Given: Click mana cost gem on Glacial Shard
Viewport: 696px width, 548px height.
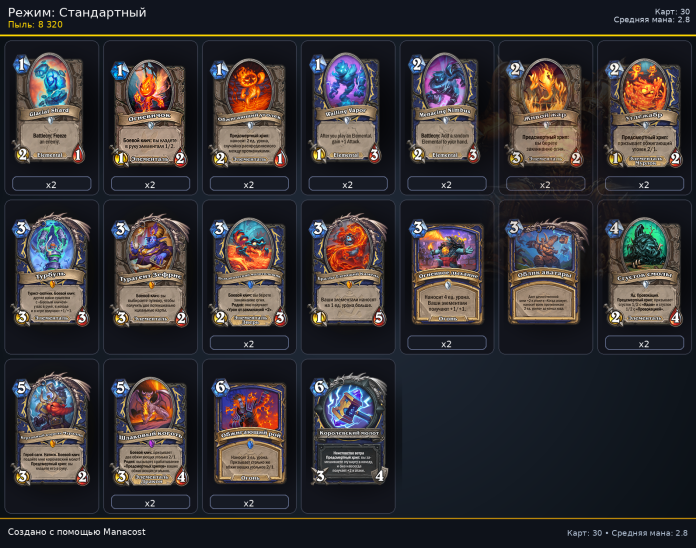Looking at the screenshot, I should (x=21, y=65).
